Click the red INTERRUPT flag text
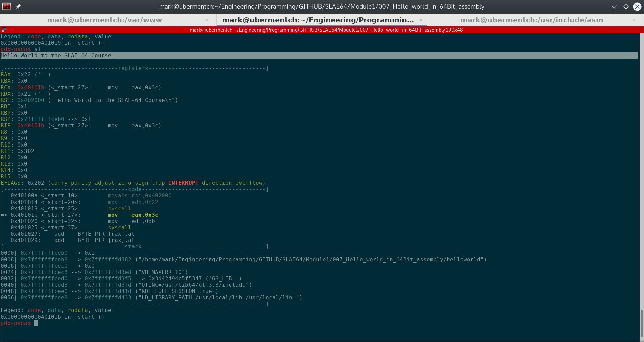This screenshot has width=644, height=342. point(183,183)
